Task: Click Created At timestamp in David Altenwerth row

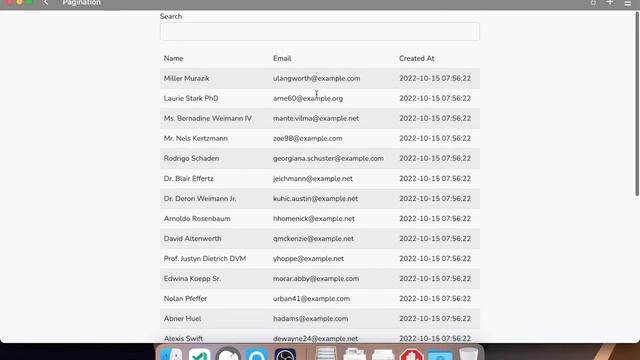Action: [435, 238]
